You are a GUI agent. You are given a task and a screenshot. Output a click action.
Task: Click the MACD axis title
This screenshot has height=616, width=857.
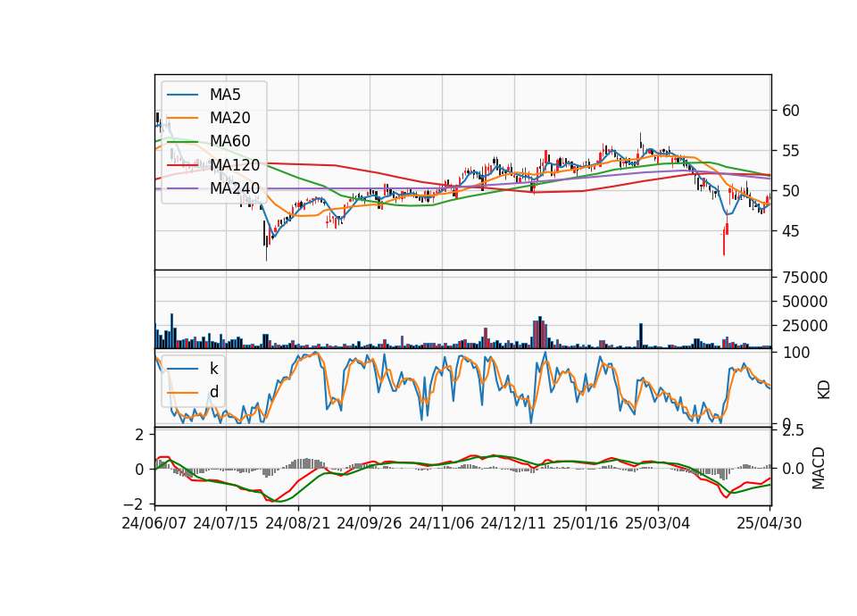(819, 468)
